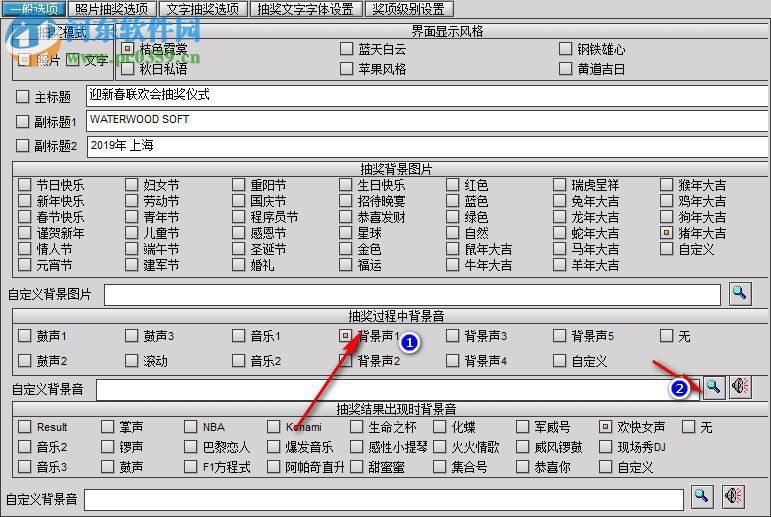The height and width of the screenshot is (517, 771).
Task: Click the WATERWOOD SOFT subtitle field
Action: coord(427,121)
